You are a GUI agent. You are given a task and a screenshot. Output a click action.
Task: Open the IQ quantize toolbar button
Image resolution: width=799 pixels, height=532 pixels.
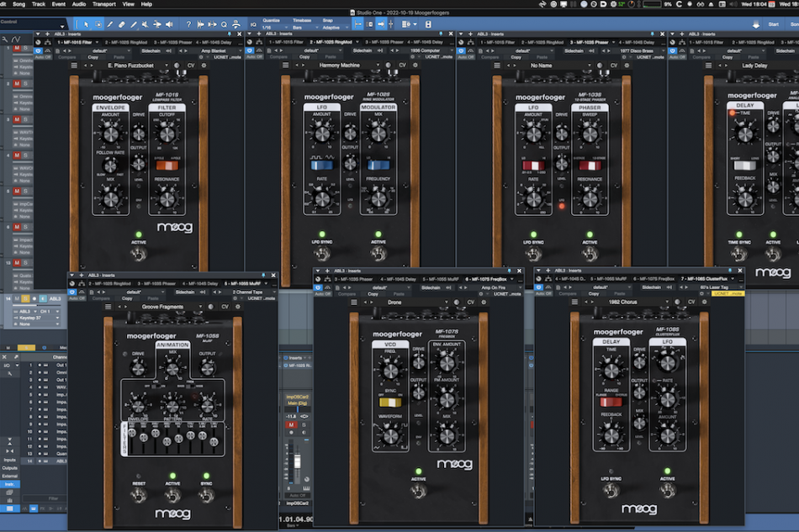[x=253, y=24]
